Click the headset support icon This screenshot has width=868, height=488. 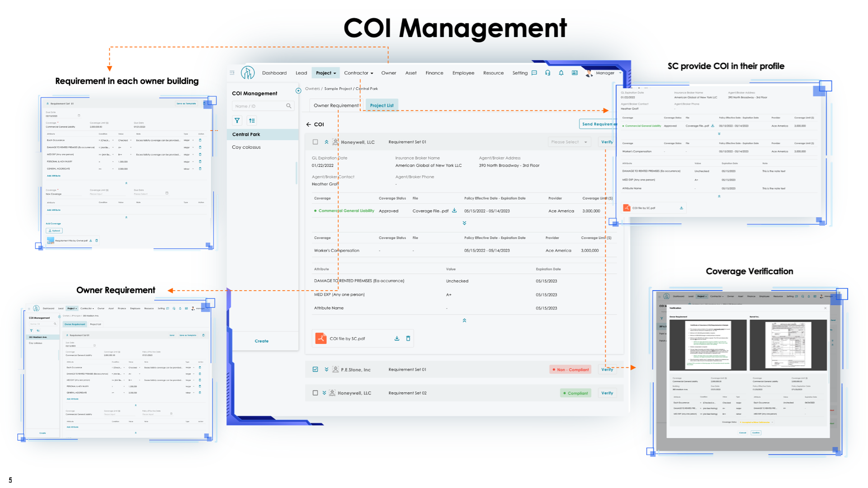(x=547, y=73)
